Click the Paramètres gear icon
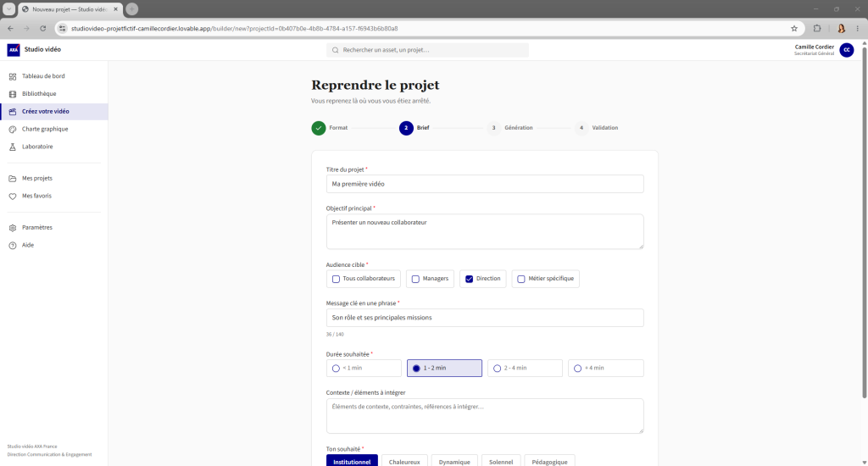Screen dimensions: 868x466 (13, 228)
